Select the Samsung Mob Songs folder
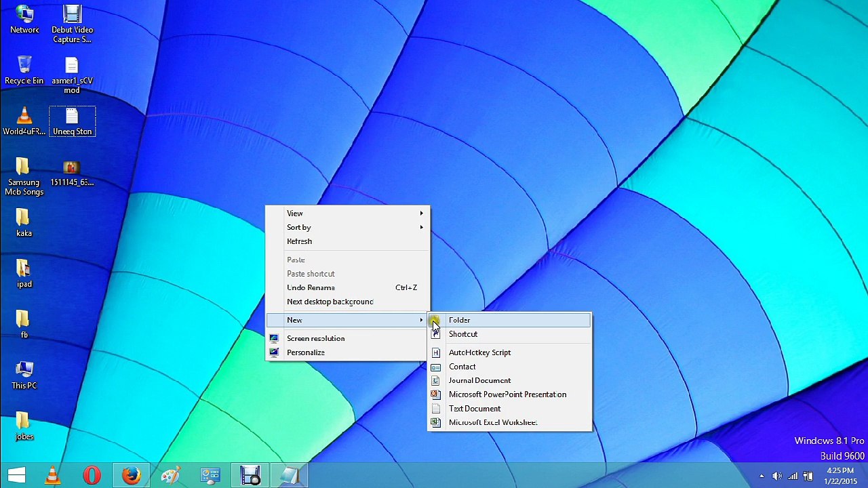The image size is (868, 488). (x=24, y=177)
